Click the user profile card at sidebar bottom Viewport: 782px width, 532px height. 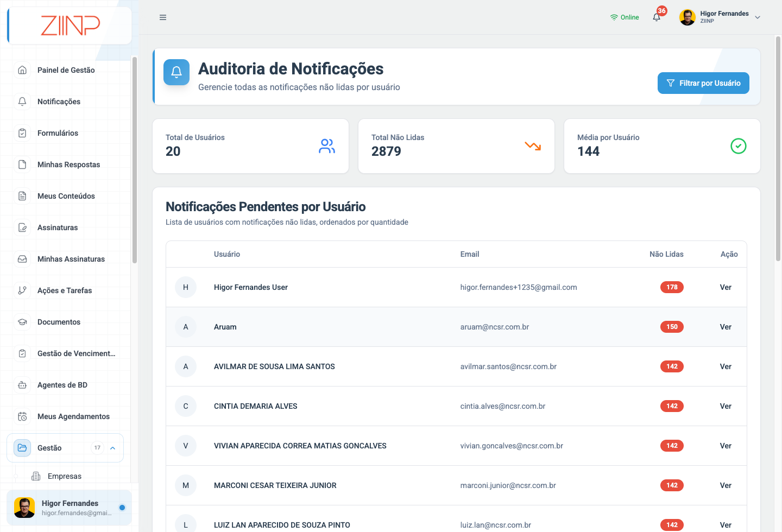(69, 508)
